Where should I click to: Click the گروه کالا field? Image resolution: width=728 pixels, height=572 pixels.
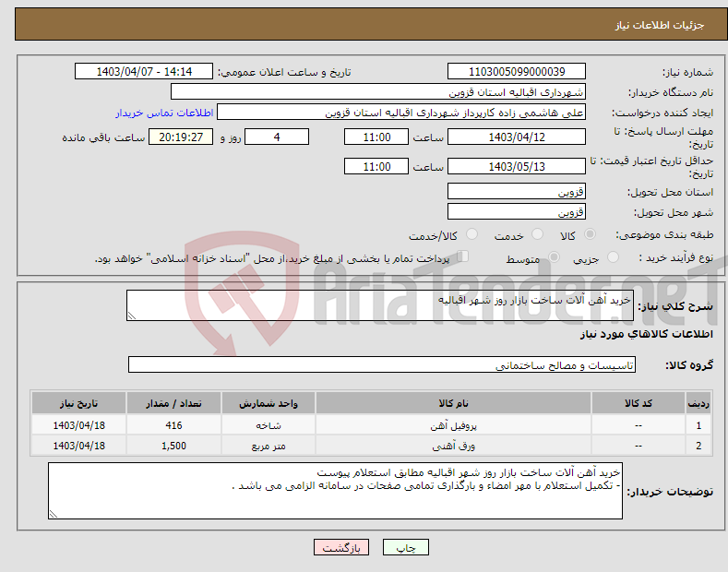[x=382, y=365]
